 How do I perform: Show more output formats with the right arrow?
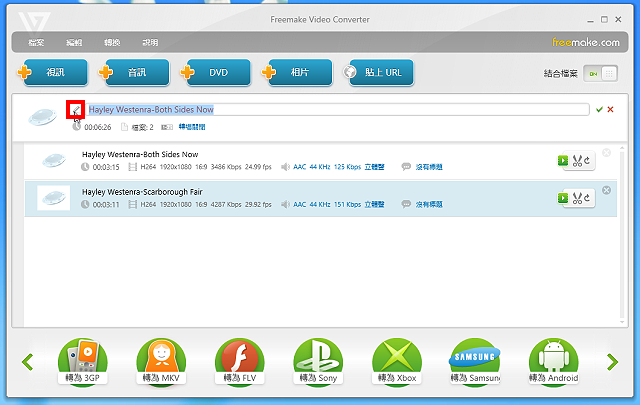point(612,362)
